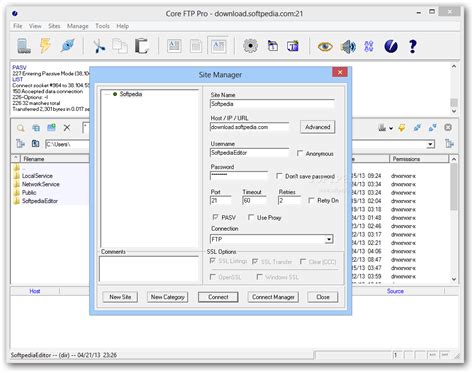Expand dropdown arrow next to remote server icon
Image resolution: width=474 pixels, height=373 pixels.
click(391, 128)
